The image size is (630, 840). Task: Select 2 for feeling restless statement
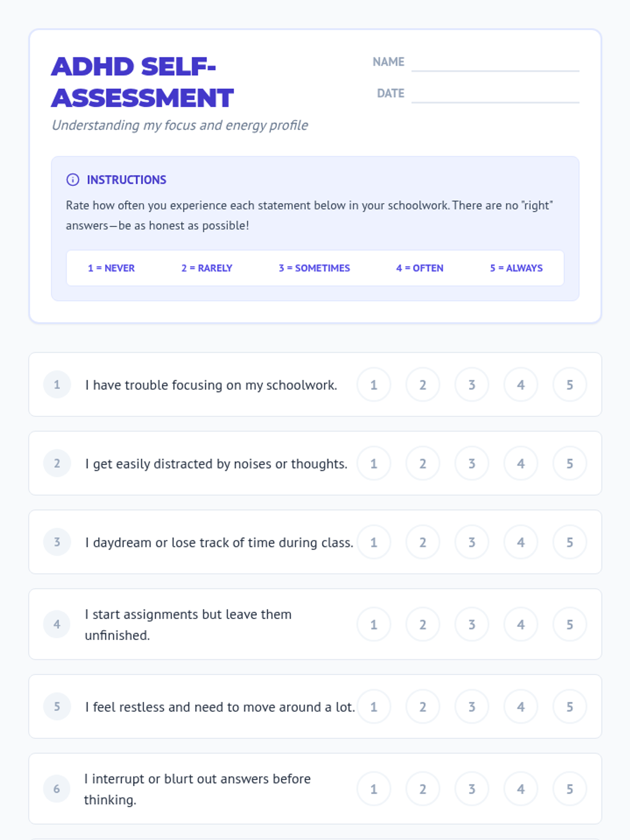coord(423,707)
